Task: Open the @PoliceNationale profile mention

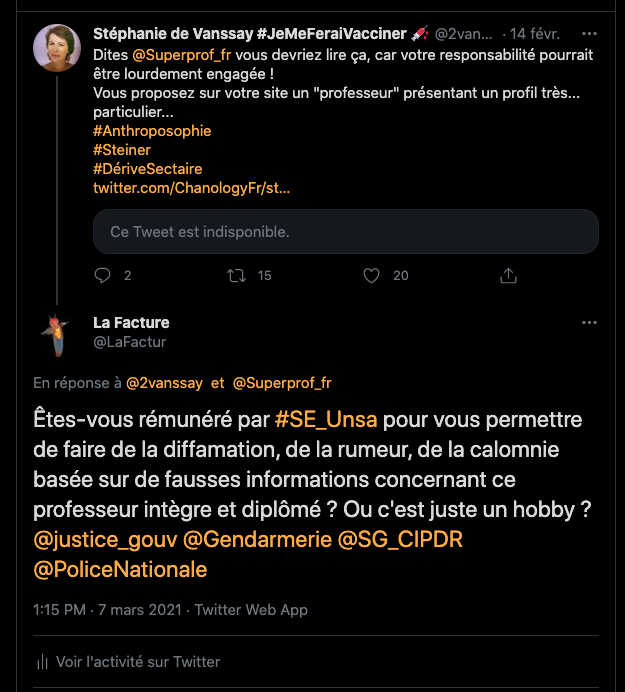Action: (120, 570)
